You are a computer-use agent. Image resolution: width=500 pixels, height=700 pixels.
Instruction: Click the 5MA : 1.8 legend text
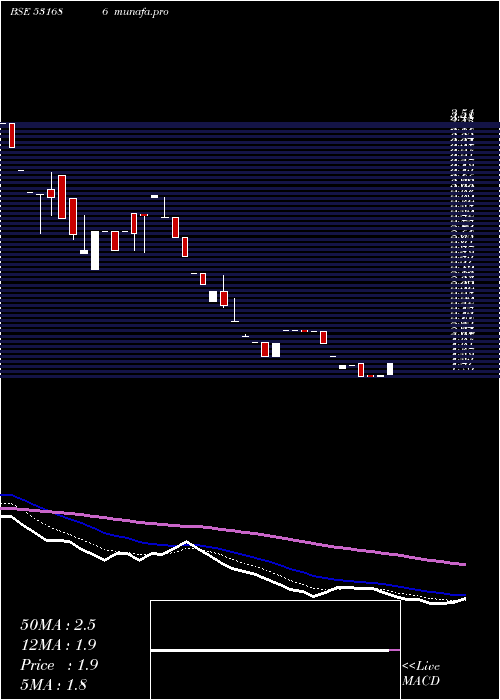(x=53, y=684)
